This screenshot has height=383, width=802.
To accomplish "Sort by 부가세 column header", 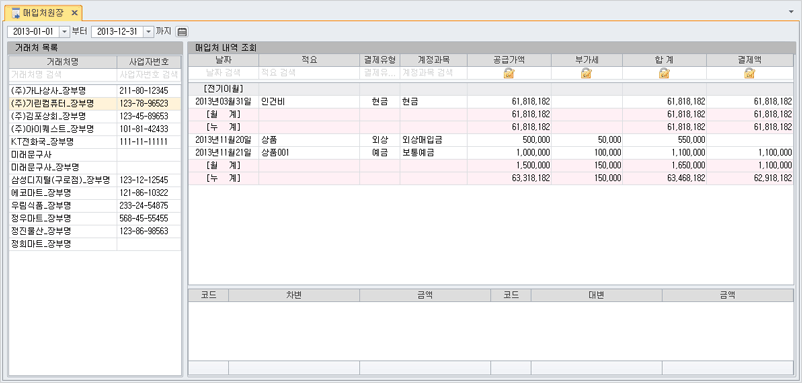I will click(587, 60).
